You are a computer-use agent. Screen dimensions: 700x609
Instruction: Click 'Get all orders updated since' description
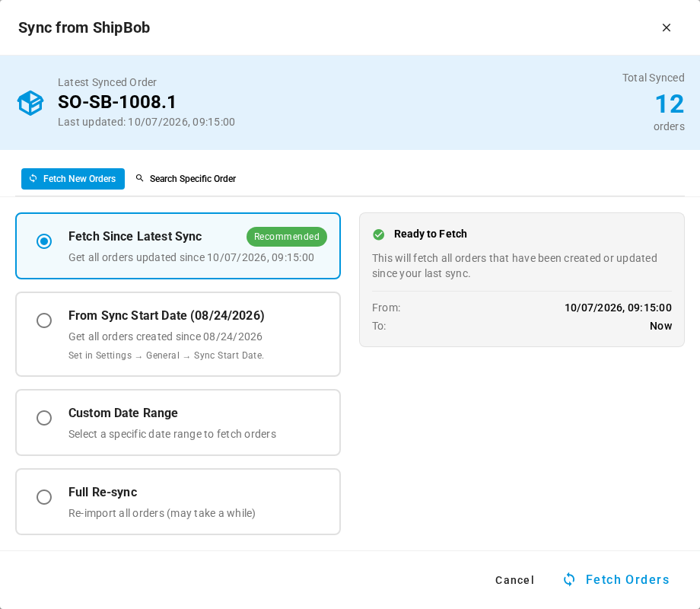[191, 258]
